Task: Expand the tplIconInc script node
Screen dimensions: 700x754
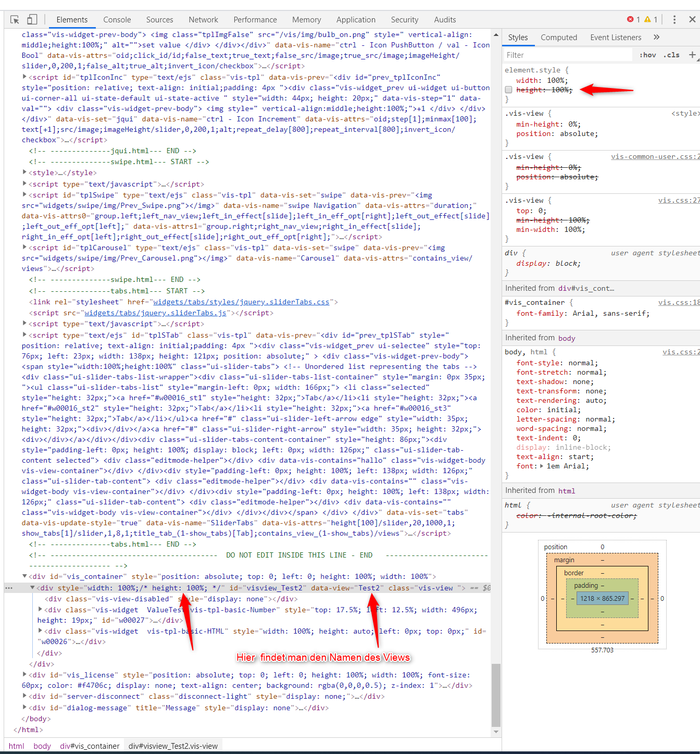Action: 24,77
